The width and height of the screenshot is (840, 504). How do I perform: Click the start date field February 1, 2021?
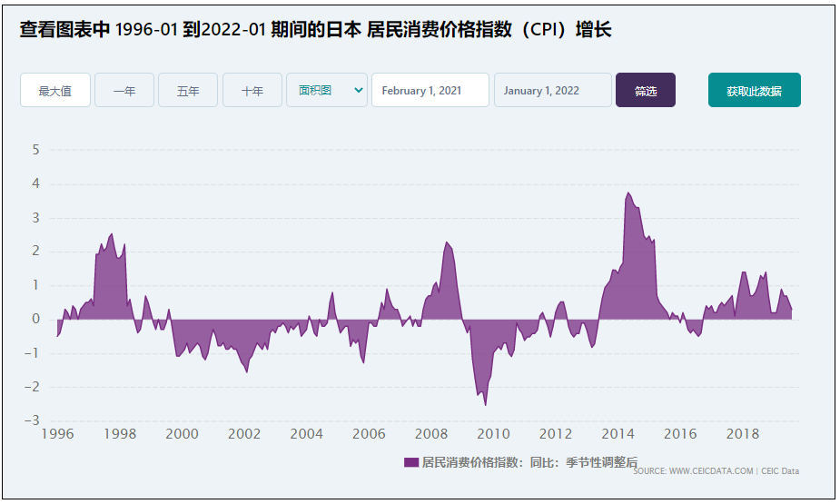tap(430, 90)
